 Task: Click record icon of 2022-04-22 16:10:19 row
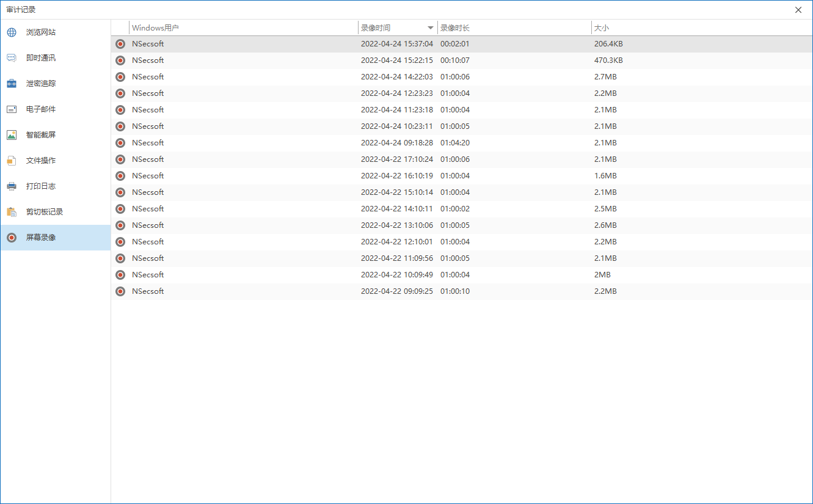coord(120,176)
